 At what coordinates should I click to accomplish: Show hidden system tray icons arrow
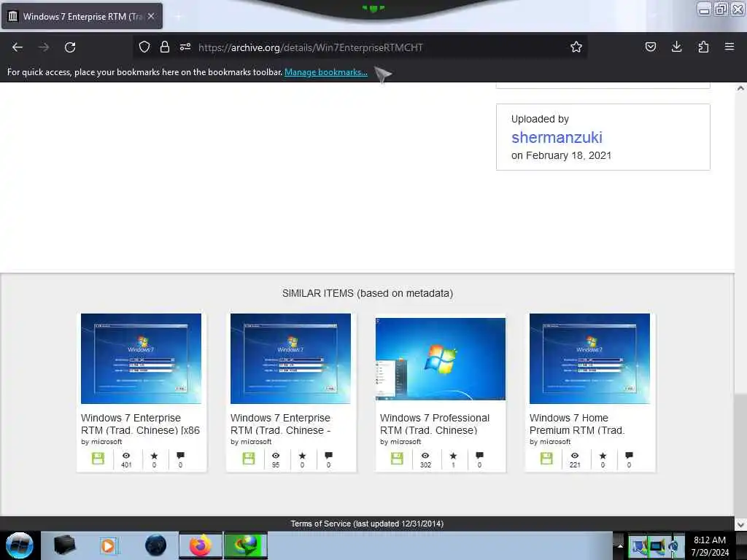coord(619,545)
